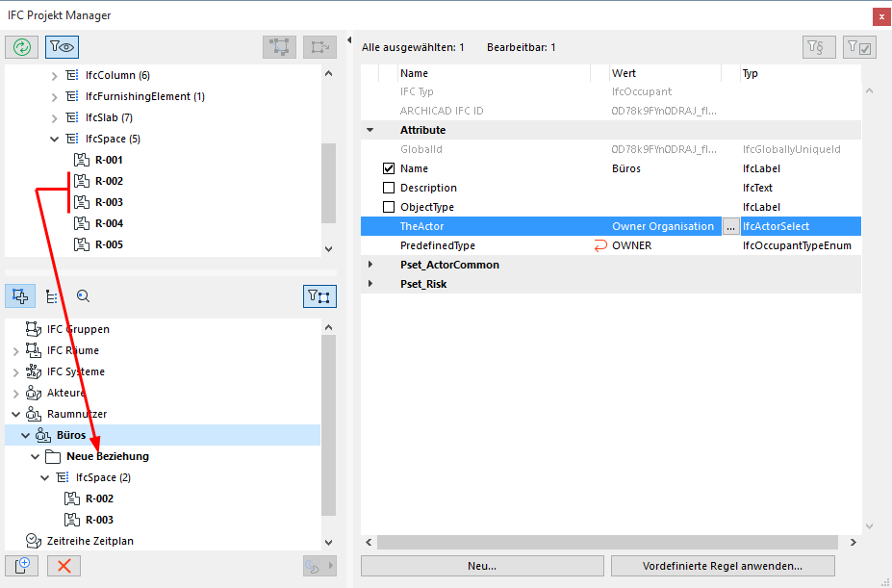
Task: Click the IfcColumn type icon
Action: (72, 75)
